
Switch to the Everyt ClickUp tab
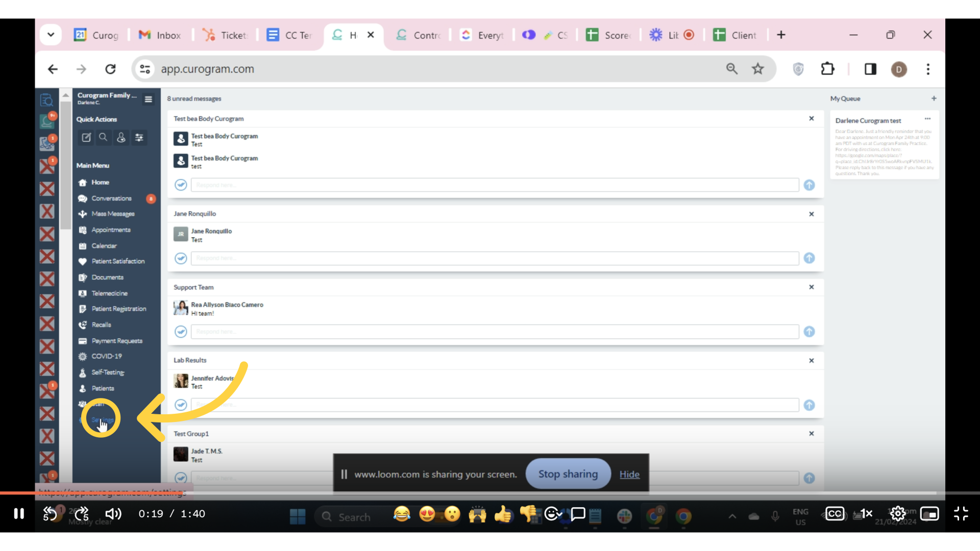(x=482, y=35)
